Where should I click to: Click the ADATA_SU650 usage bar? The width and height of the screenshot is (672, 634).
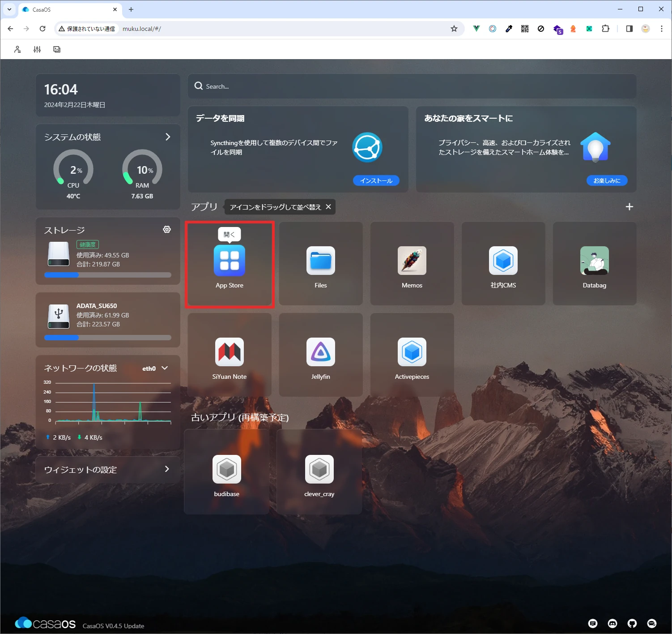(108, 338)
